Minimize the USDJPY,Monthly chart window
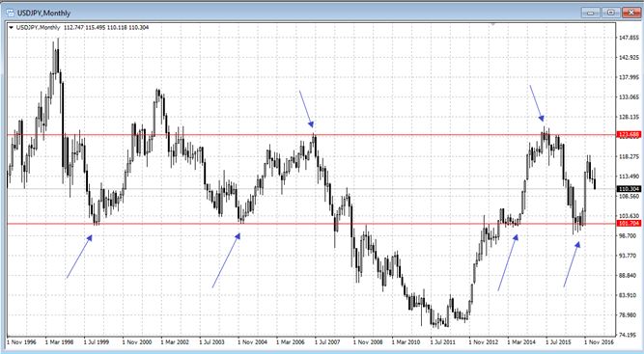 point(591,13)
